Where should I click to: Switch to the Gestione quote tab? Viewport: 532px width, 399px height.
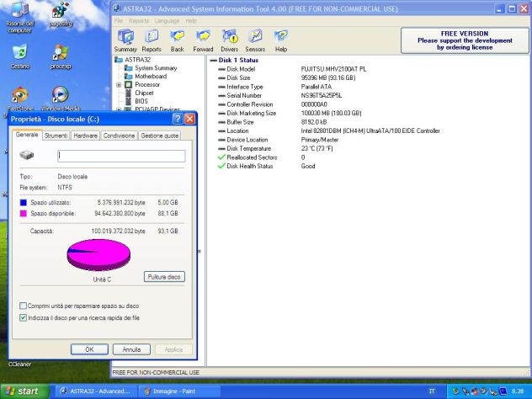[159, 136]
